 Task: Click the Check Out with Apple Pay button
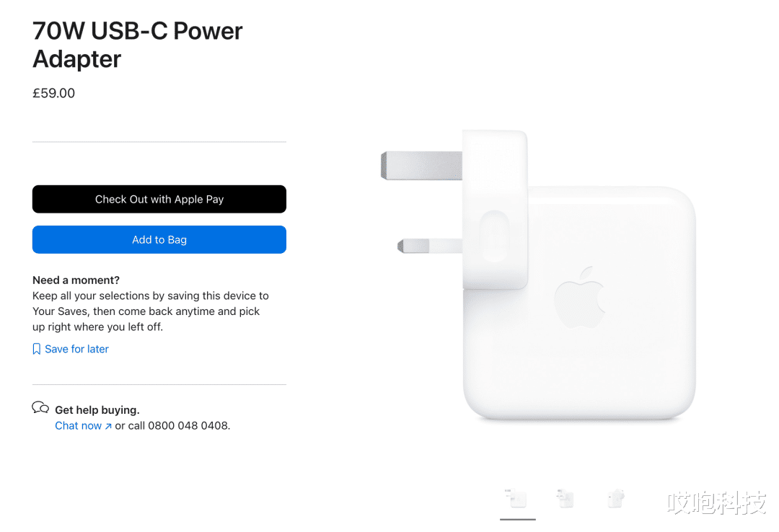pos(159,199)
